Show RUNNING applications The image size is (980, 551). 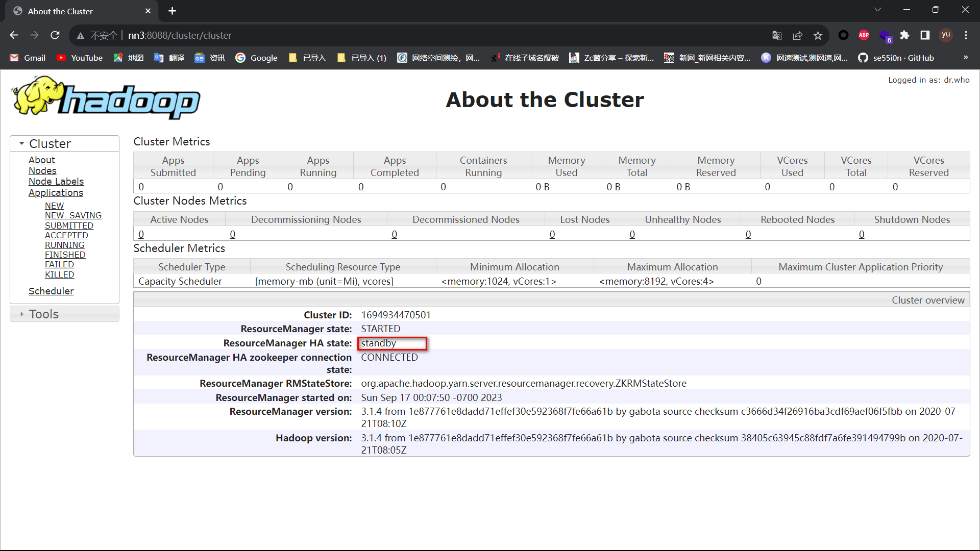point(64,245)
